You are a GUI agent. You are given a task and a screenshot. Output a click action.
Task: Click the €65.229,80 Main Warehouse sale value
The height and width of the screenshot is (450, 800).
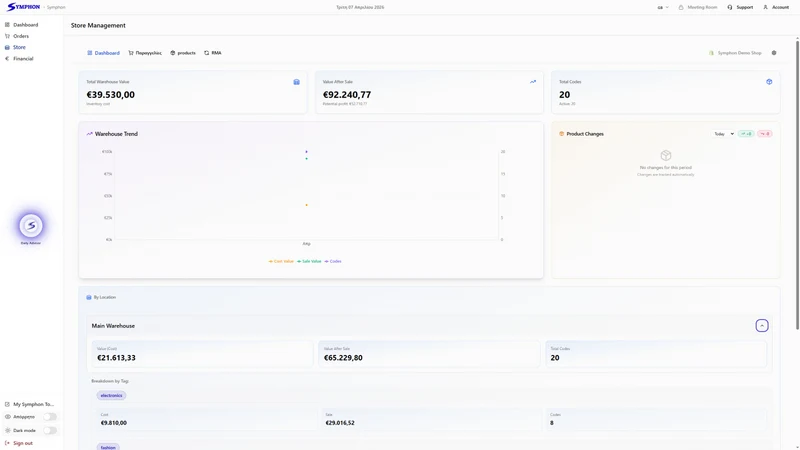(x=343, y=358)
